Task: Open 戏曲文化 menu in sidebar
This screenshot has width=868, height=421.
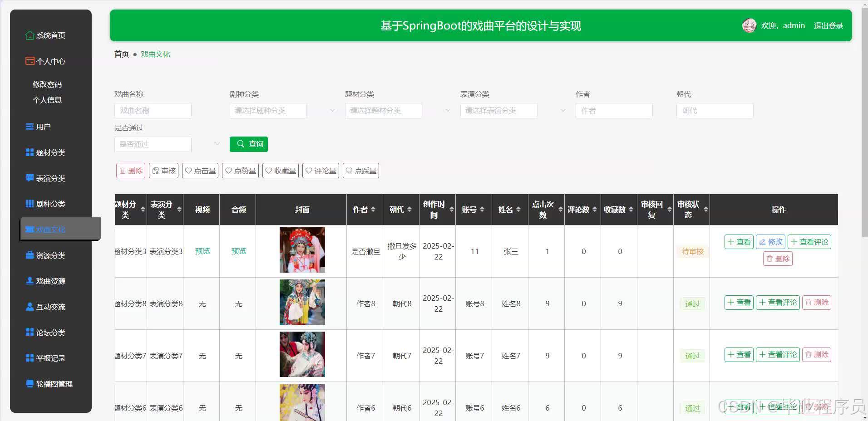Action: click(60, 229)
